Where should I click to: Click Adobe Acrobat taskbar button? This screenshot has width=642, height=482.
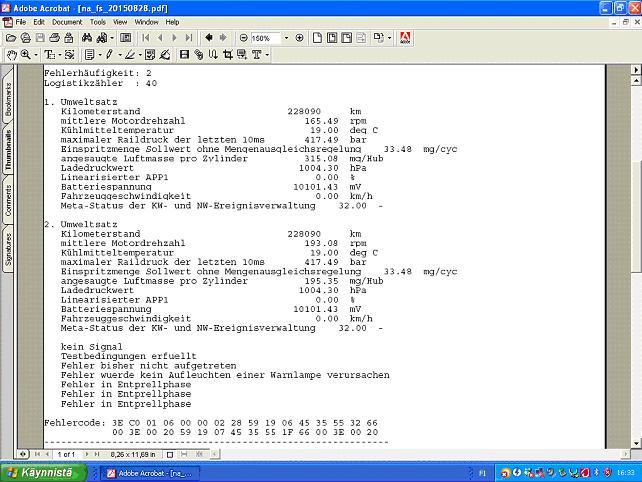(x=150, y=471)
